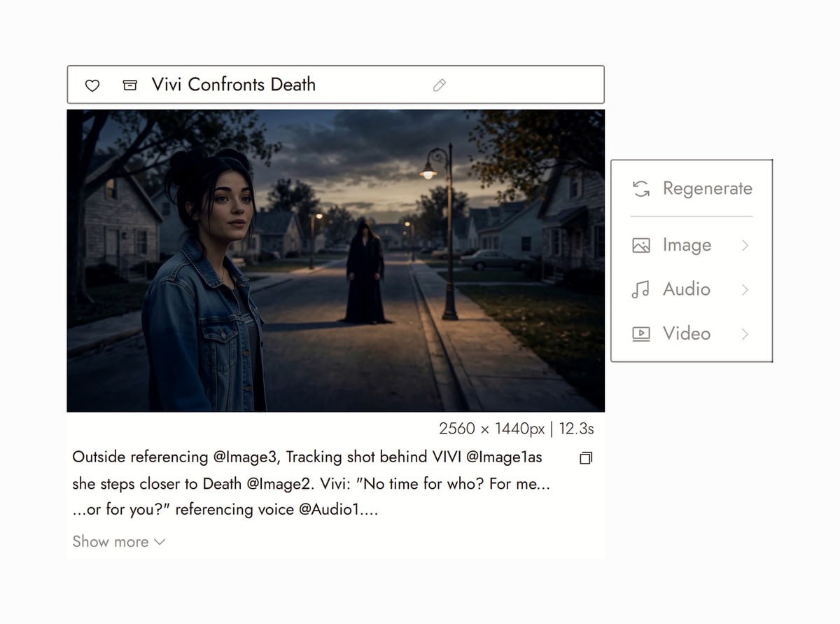The image size is (840, 624).
Task: Click the music note icon beside Audio
Action: pyautogui.click(x=640, y=289)
